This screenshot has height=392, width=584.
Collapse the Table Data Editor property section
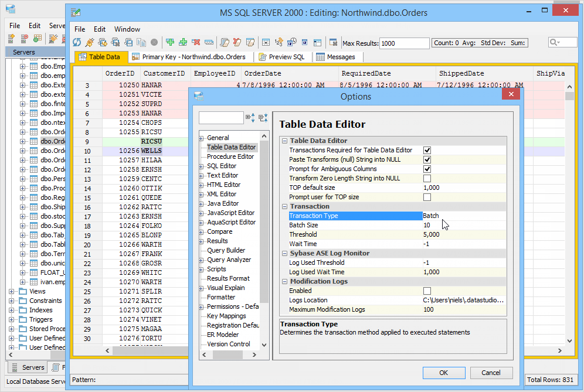pyautogui.click(x=284, y=141)
